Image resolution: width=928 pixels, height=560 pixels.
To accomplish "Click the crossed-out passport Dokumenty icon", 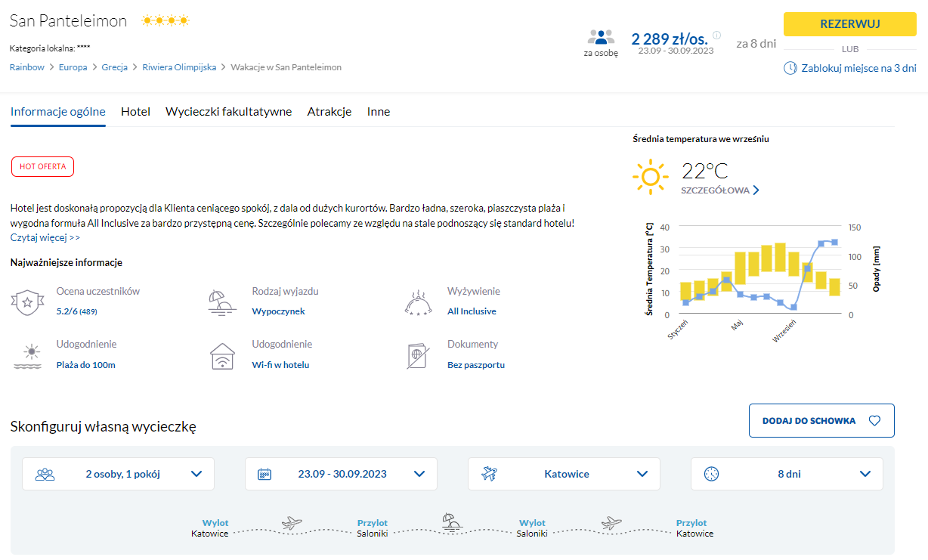I will coord(418,356).
